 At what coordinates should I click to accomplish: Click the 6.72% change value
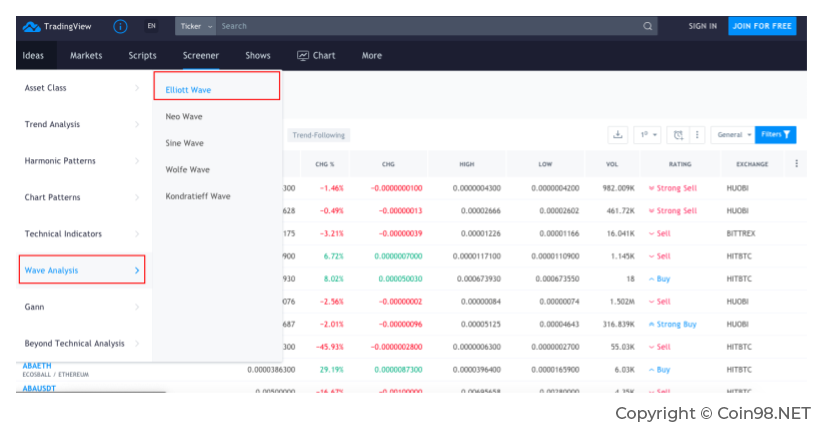333,257
